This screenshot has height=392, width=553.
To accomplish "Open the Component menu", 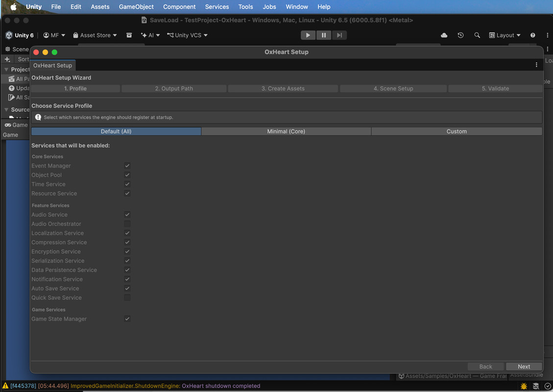I will (179, 7).
